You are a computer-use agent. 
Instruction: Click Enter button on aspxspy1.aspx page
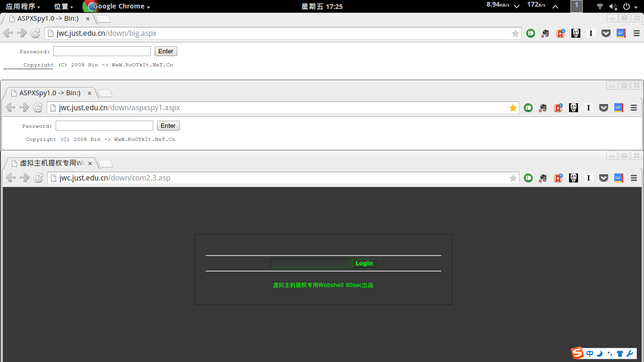point(168,126)
